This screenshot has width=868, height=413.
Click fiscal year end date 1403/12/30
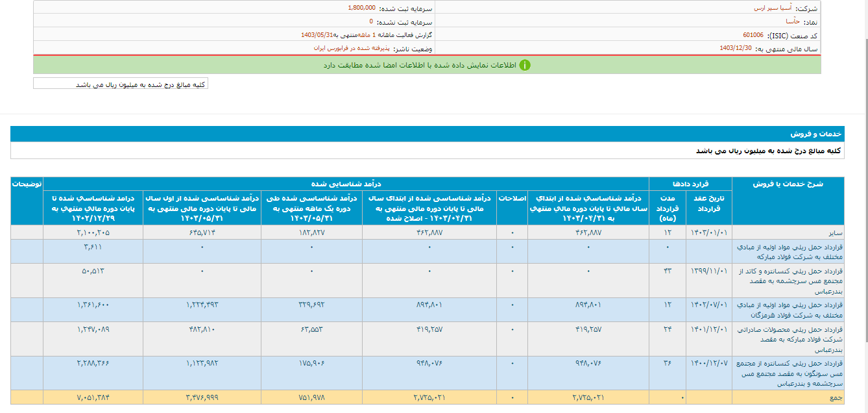click(x=735, y=48)
